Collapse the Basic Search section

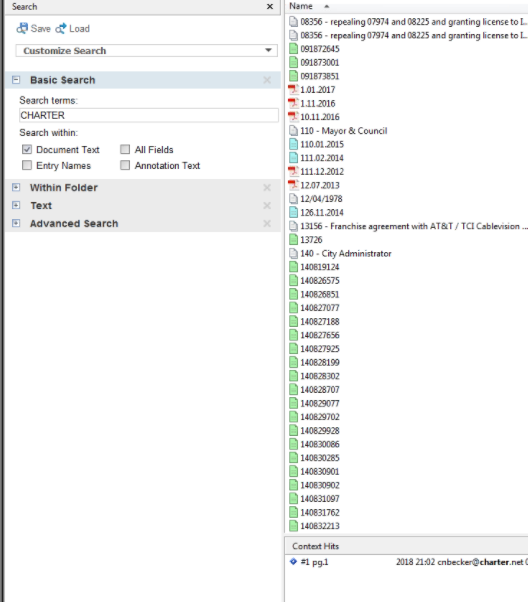click(x=16, y=80)
